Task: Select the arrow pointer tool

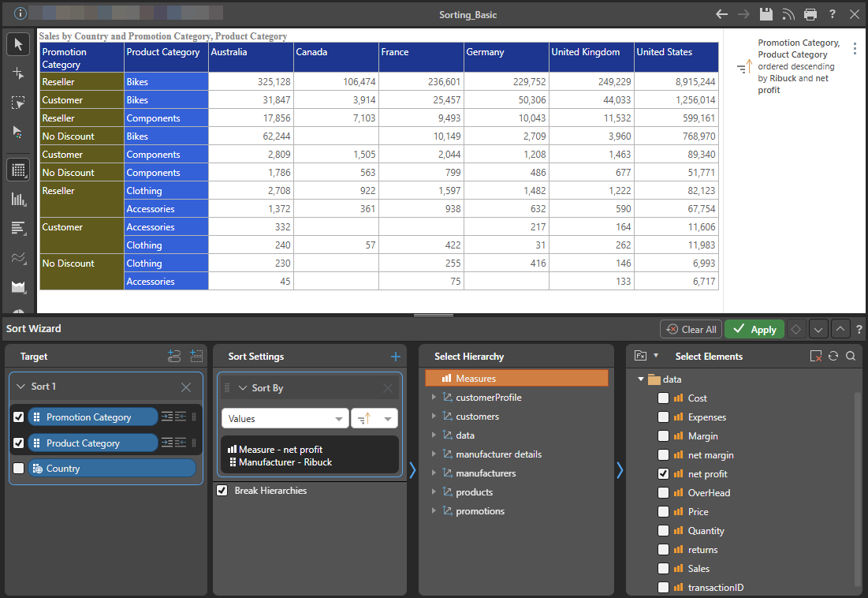Action: click(17, 43)
